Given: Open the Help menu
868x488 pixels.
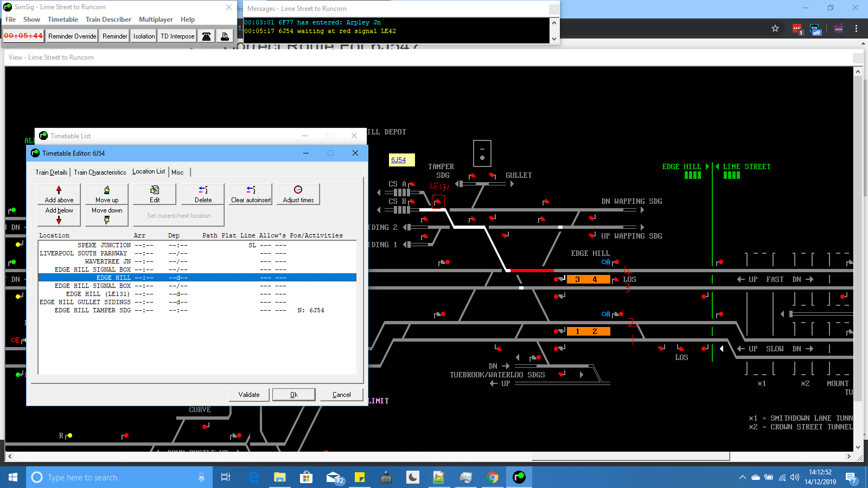Looking at the screenshot, I should [188, 20].
